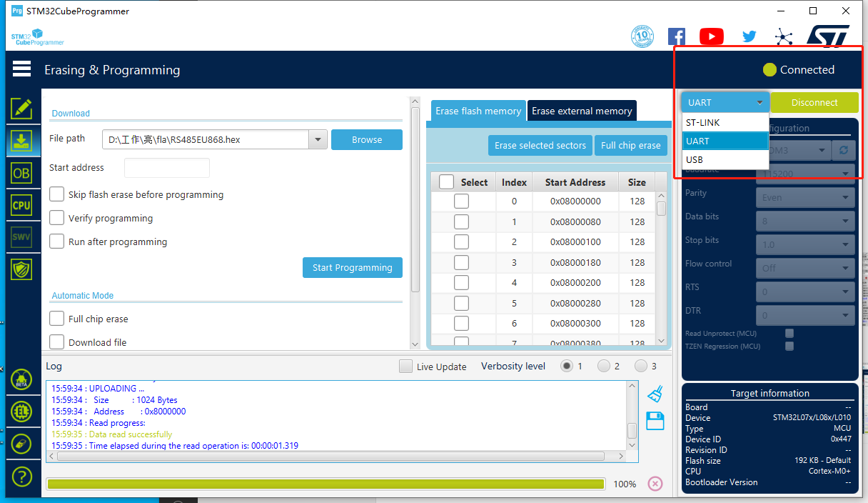
Task: Clear the log with broom icon
Action: click(x=655, y=394)
